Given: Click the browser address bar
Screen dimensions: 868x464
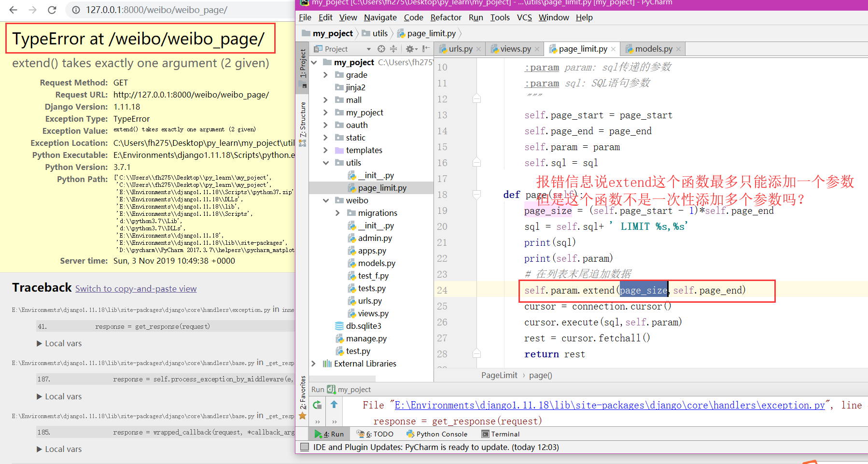Looking at the screenshot, I should click(156, 10).
